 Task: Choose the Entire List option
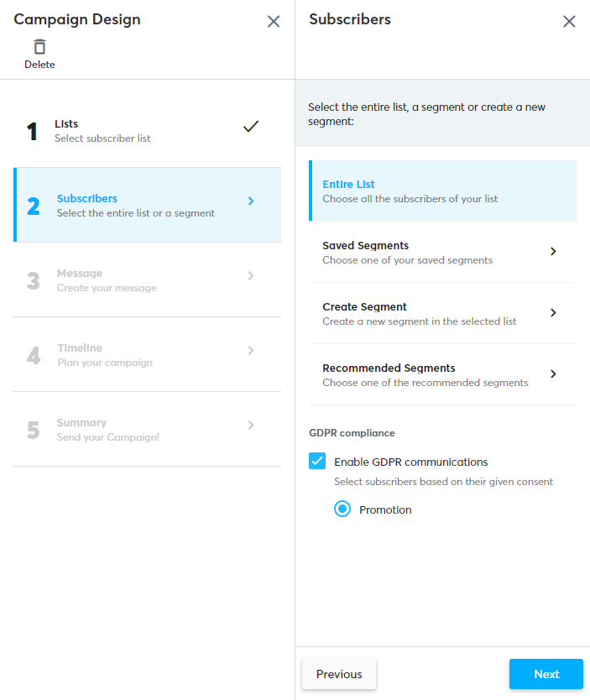442,191
